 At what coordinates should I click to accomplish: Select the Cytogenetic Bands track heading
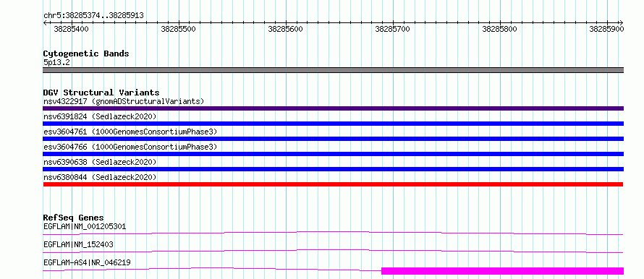pos(86,53)
